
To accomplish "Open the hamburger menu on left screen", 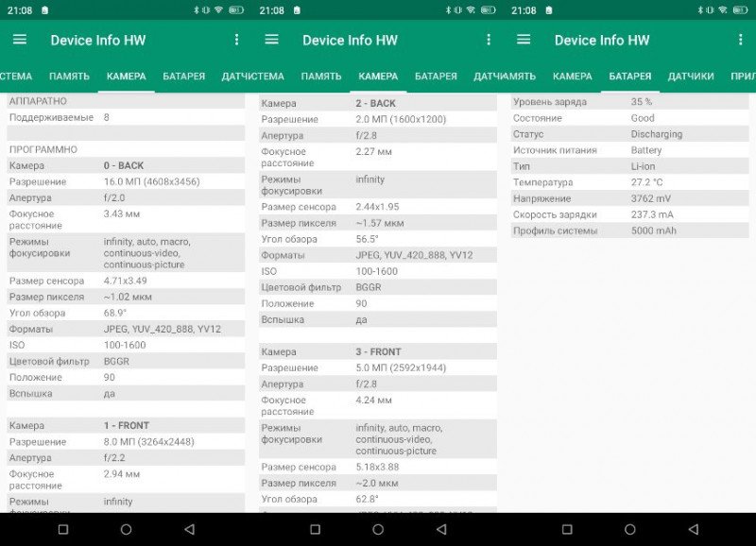I will (x=20, y=40).
